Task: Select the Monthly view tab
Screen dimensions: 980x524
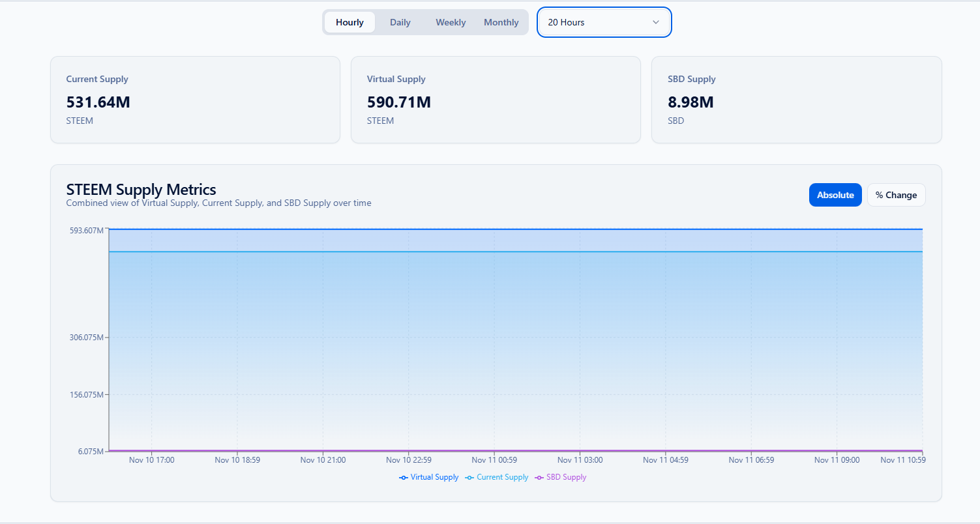Action: pos(501,22)
